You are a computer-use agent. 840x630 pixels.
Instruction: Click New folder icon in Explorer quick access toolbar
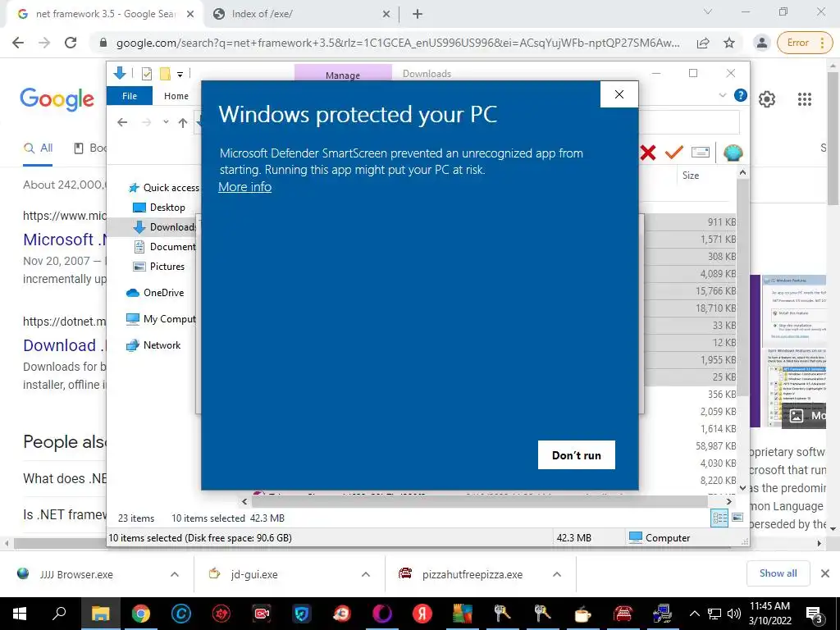click(165, 74)
